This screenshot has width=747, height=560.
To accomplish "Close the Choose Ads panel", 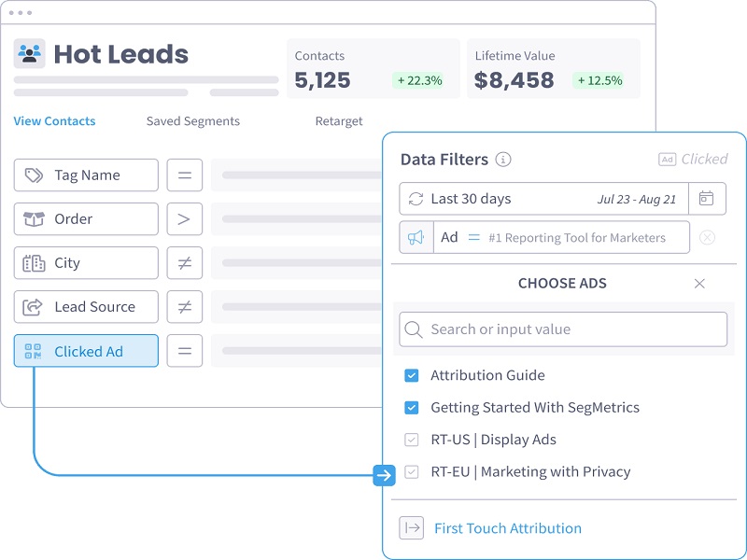I will (x=699, y=284).
